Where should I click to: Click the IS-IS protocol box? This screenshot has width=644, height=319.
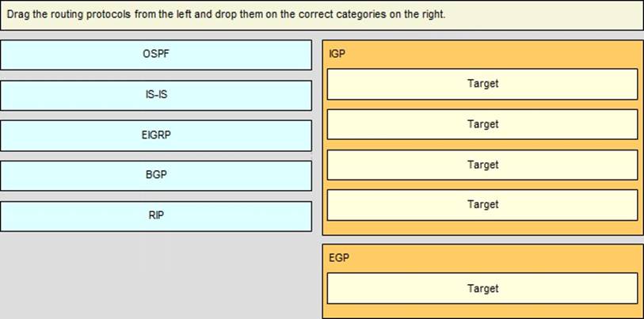pos(156,95)
